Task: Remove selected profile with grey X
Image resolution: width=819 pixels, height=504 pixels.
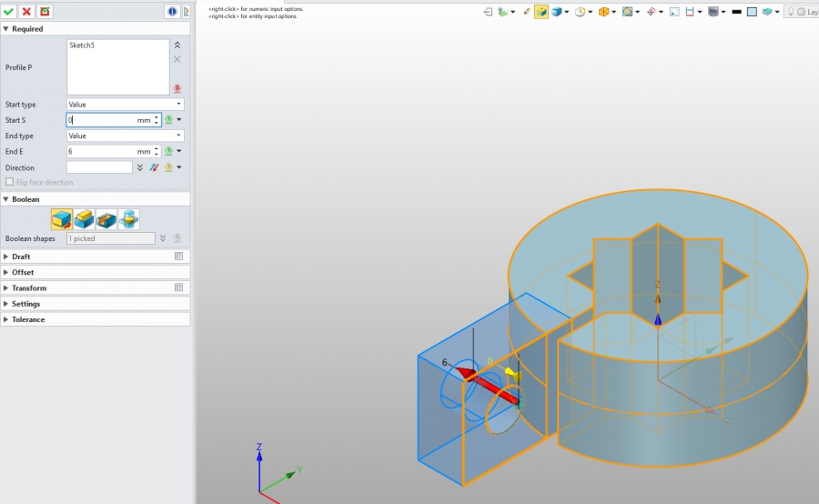Action: pyautogui.click(x=177, y=59)
